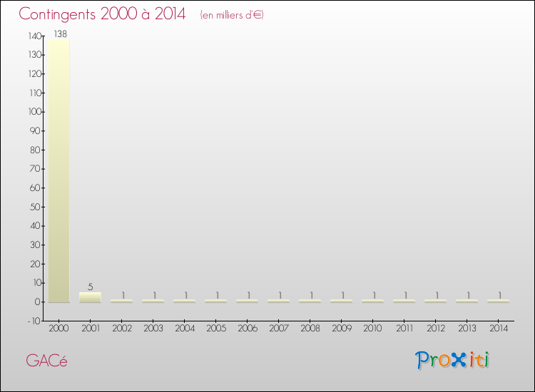Click the y-axis label '50'

coord(36,207)
